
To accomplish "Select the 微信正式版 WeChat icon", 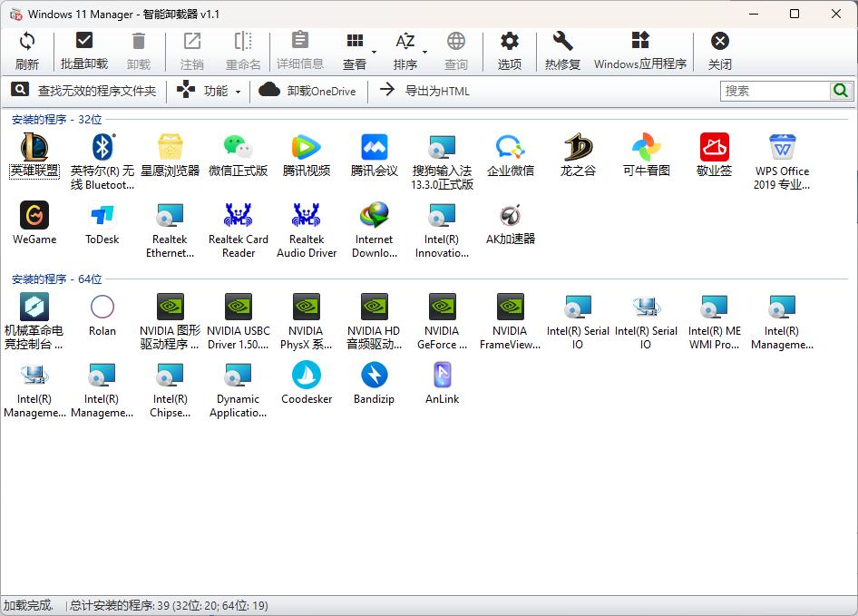I will 238,148.
